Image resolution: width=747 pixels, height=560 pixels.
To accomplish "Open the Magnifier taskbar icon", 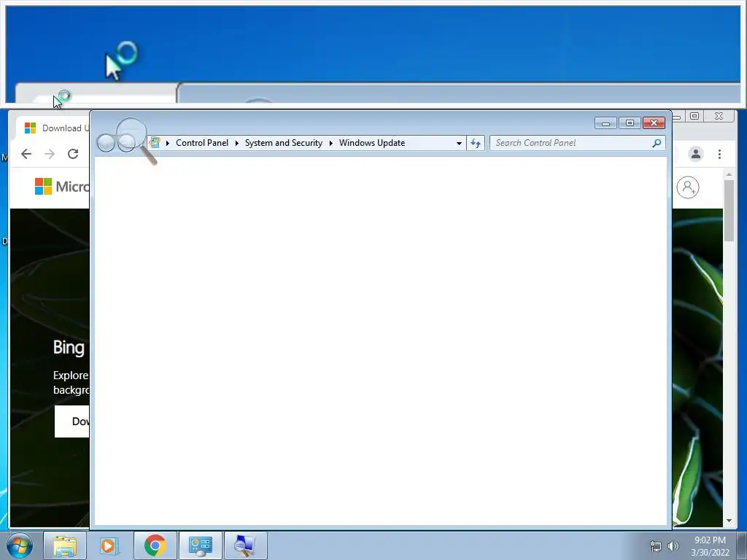I will click(x=245, y=545).
